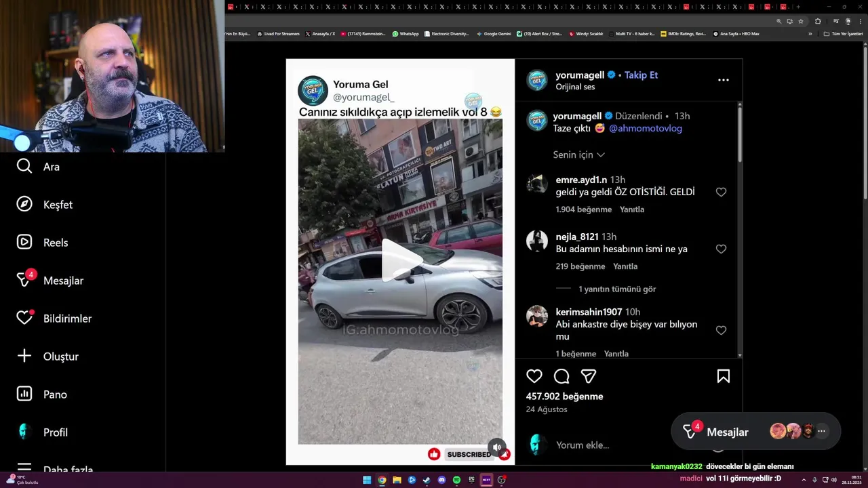The height and width of the screenshot is (488, 868).
Task: Open Instagram search (Ara)
Action: tap(38, 166)
